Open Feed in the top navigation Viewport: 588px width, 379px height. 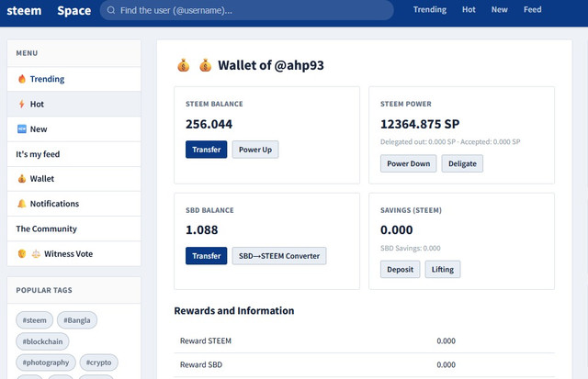tap(533, 10)
